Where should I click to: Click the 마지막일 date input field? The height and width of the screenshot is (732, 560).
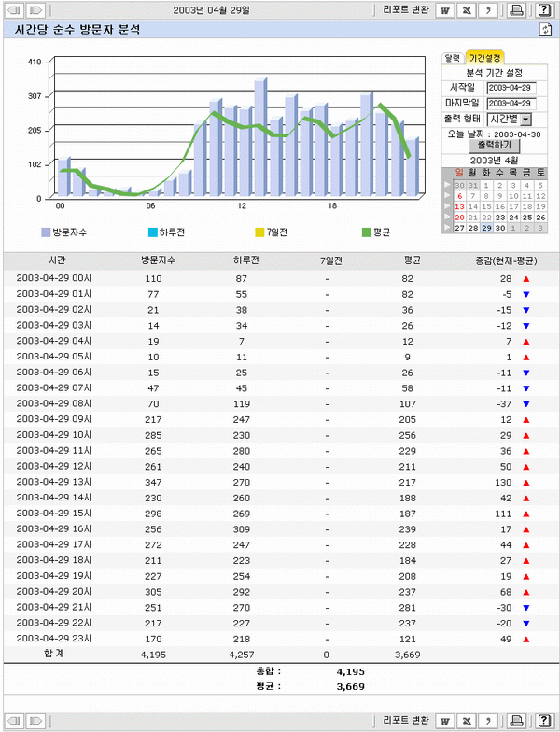511,103
